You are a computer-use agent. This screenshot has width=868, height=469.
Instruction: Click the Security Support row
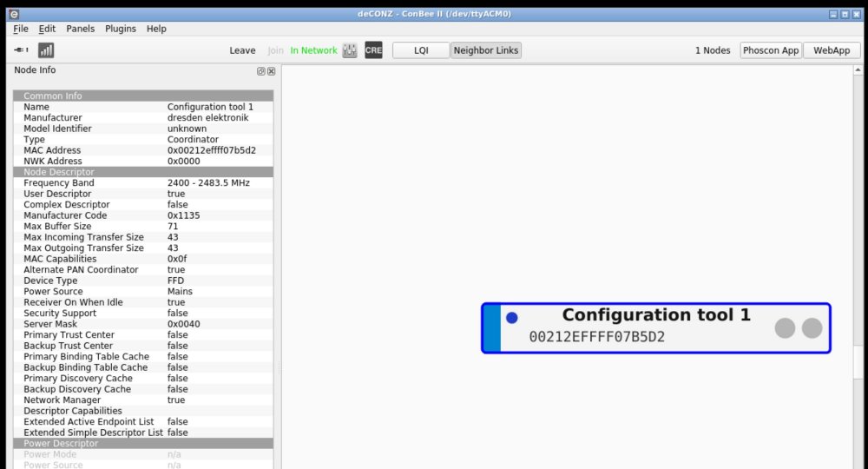tap(143, 313)
